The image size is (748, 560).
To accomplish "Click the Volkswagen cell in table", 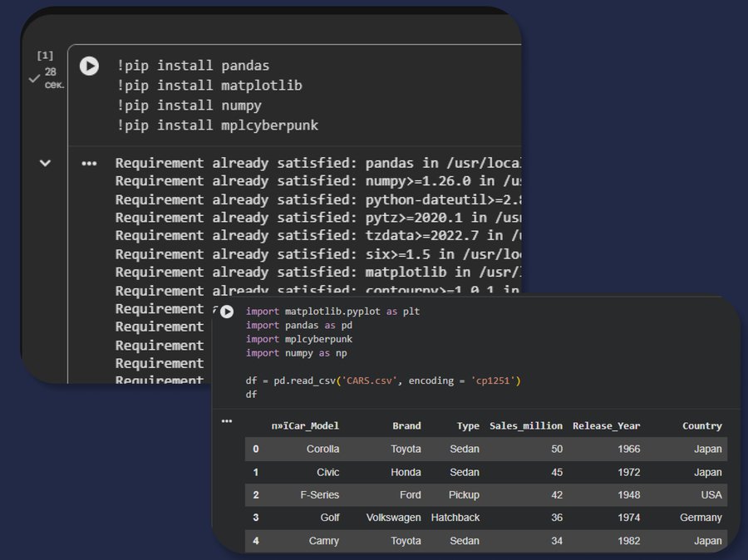I will [x=393, y=518].
